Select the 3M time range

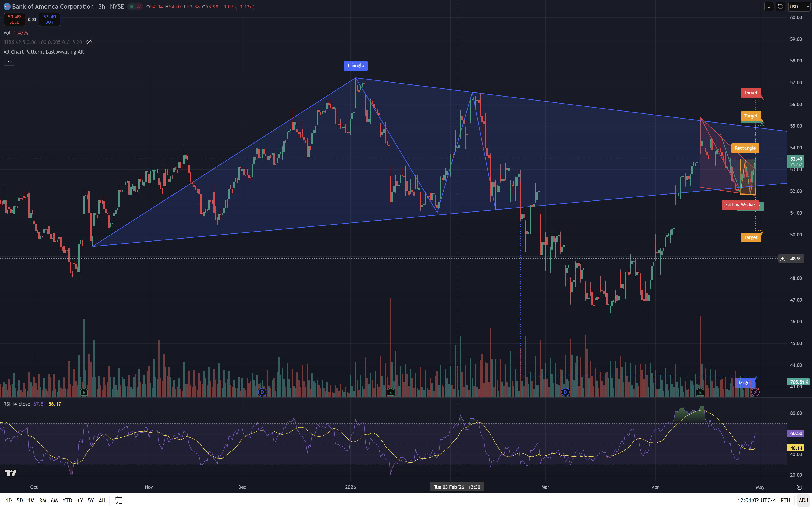coord(43,501)
